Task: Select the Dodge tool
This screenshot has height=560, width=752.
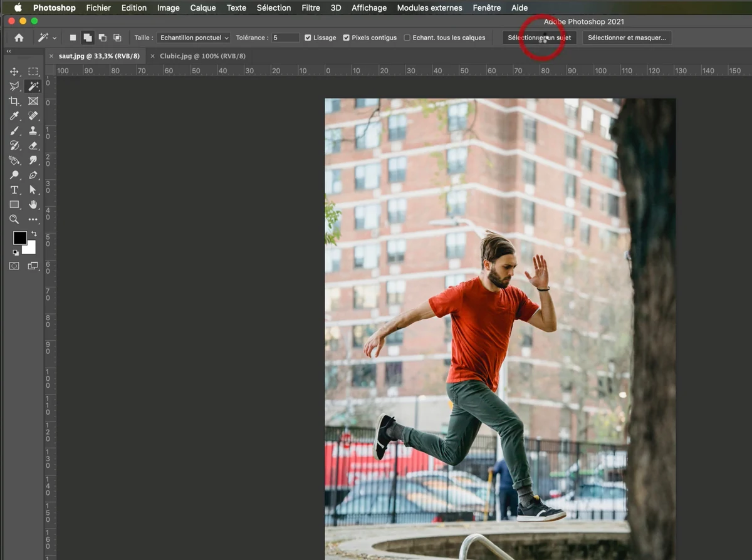Action: pos(14,175)
